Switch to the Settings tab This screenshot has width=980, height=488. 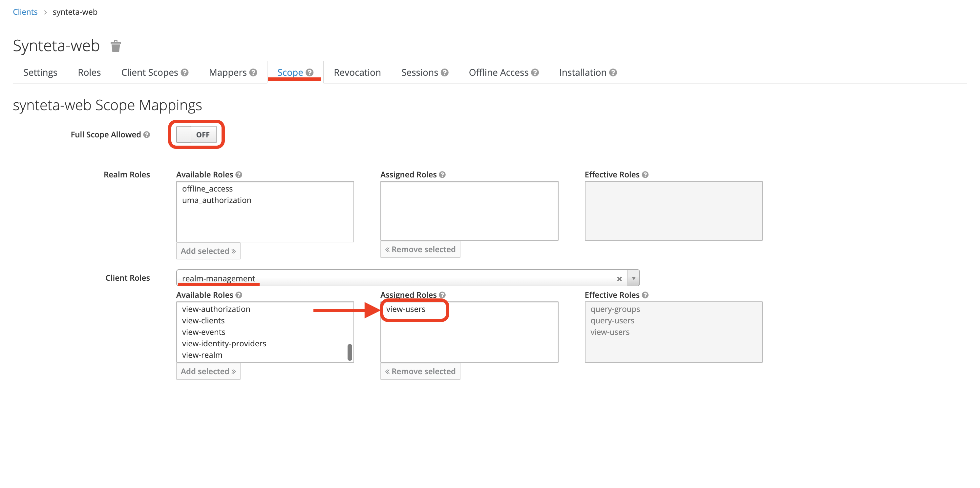click(40, 72)
